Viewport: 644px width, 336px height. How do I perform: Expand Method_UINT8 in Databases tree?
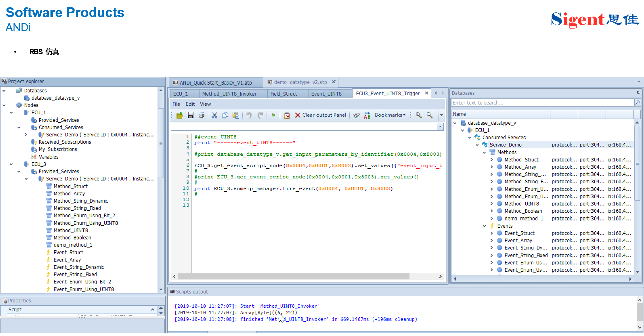[492, 204]
